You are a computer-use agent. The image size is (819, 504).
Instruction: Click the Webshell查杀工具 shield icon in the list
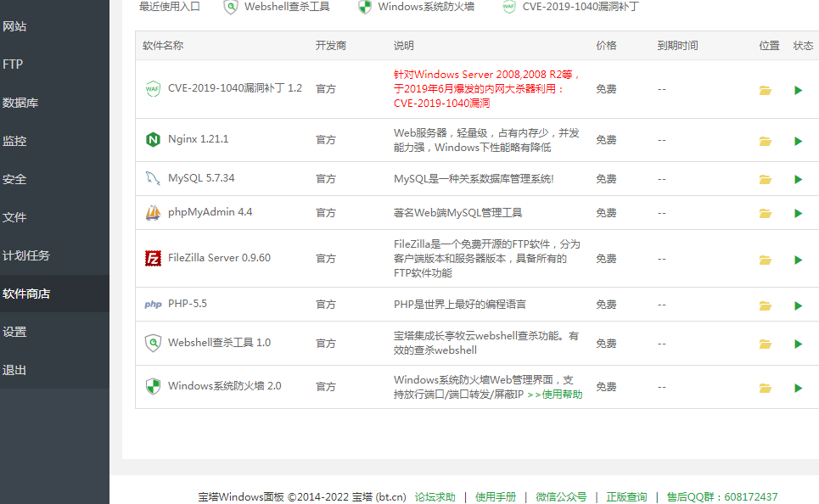point(153,343)
